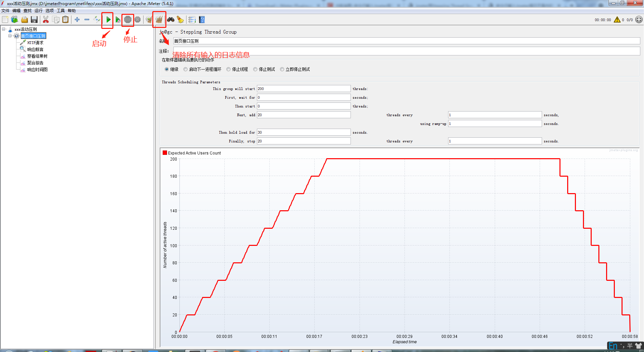Open the 工具 menu

pyautogui.click(x=61, y=10)
